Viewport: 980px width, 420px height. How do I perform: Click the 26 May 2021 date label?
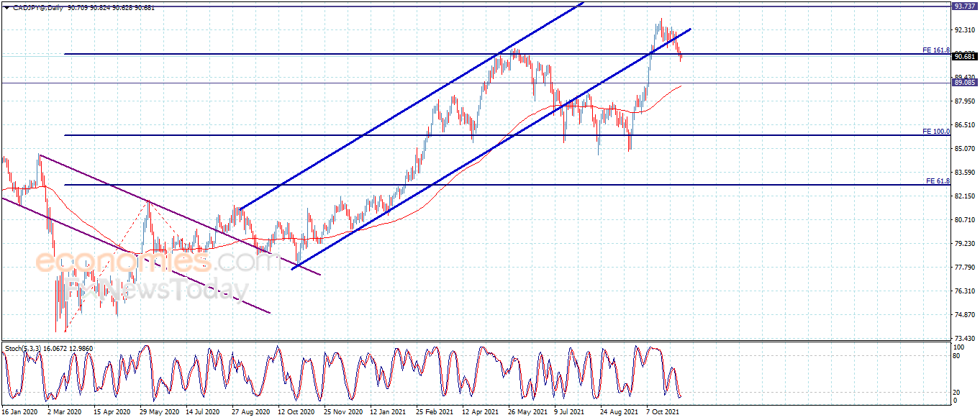click(x=528, y=412)
